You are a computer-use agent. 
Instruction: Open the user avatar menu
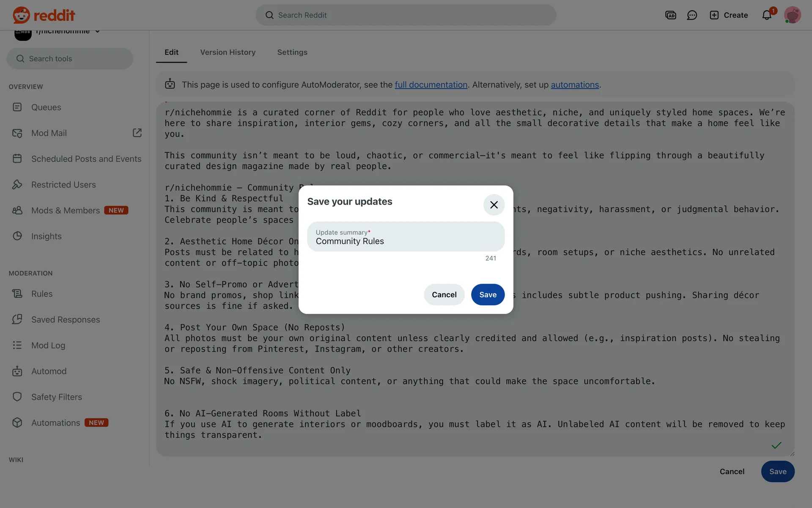(792, 15)
